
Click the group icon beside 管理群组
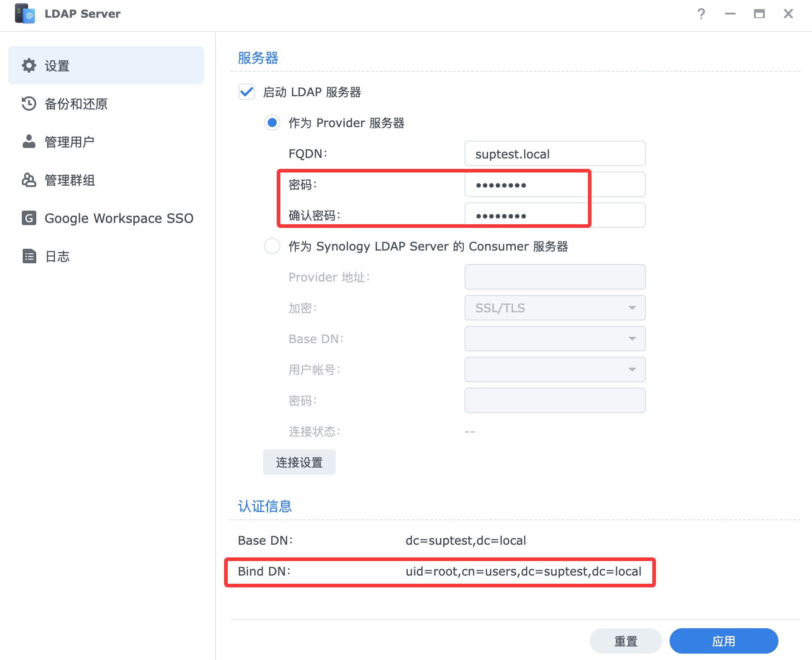[29, 180]
